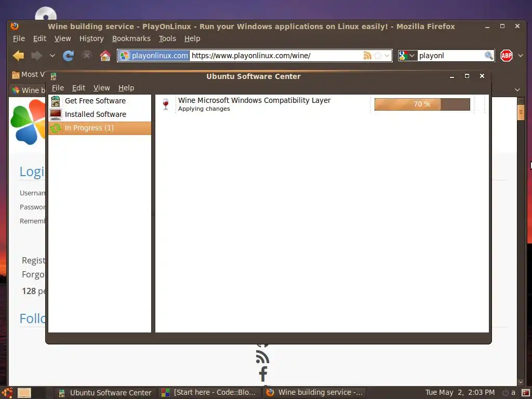Open the Firefox View menu
This screenshot has width=532, height=399.
[63, 38]
